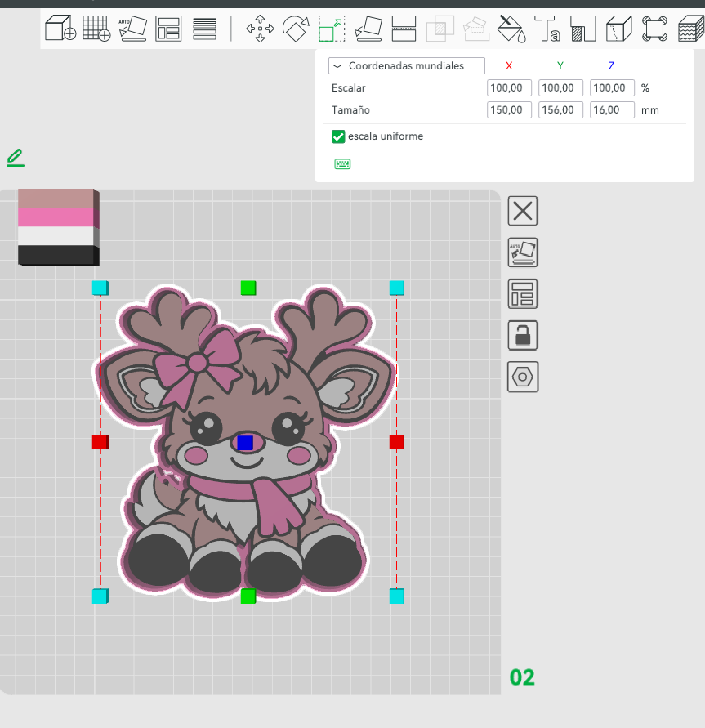Select the Move tool with four arrows

pos(260,29)
